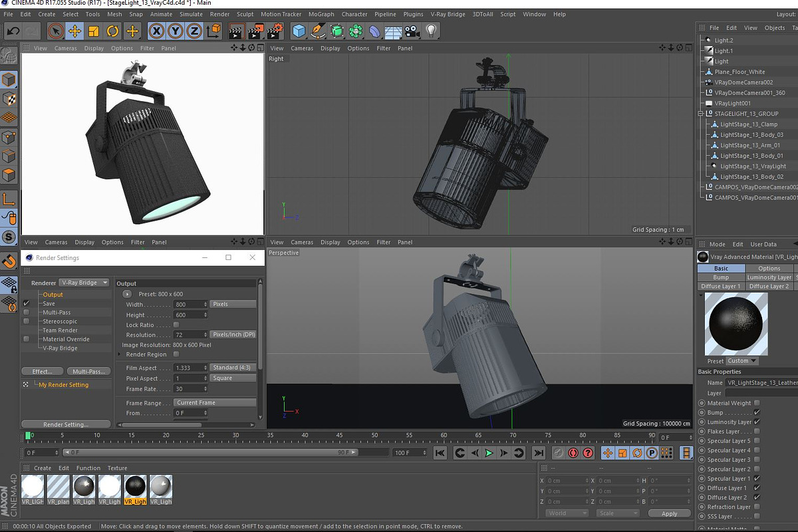Viewport: 798px width, 532px height.
Task: Open the Render menu in the menu bar
Action: 220,14
